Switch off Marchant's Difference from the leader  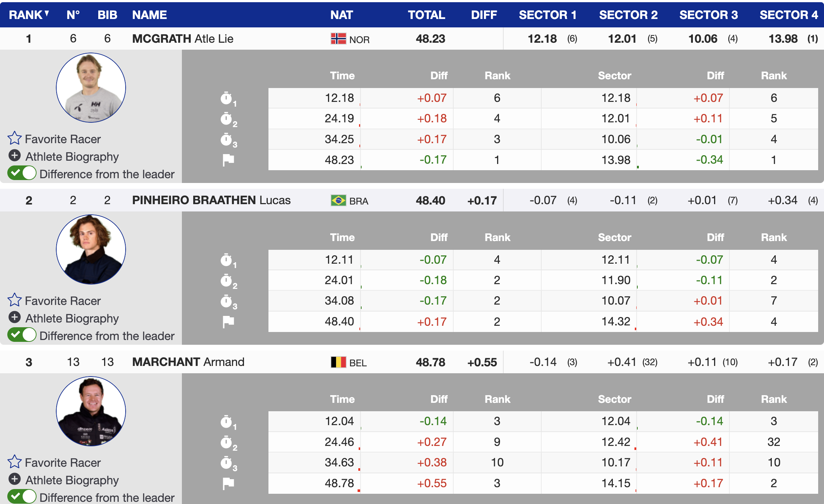[x=22, y=497]
